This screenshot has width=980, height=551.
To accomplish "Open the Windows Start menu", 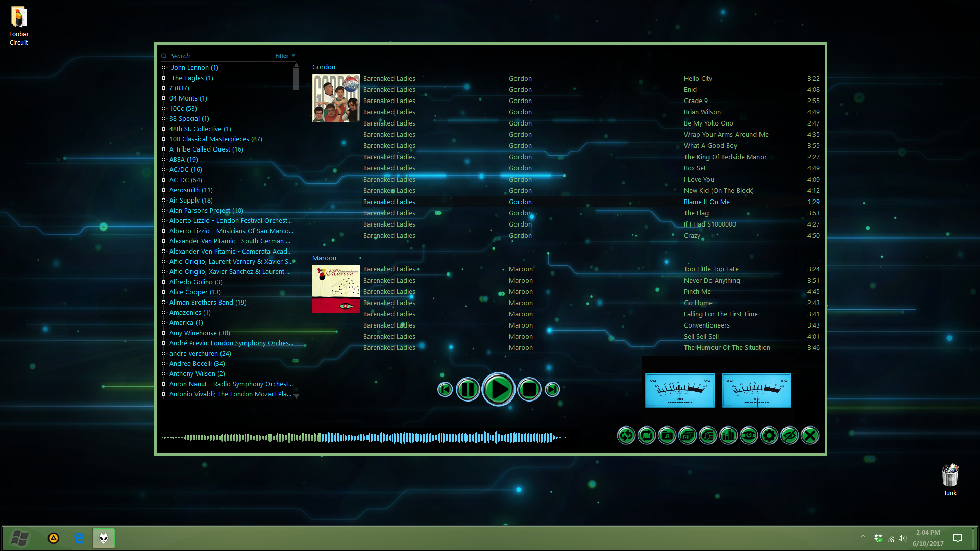I will click(x=19, y=538).
